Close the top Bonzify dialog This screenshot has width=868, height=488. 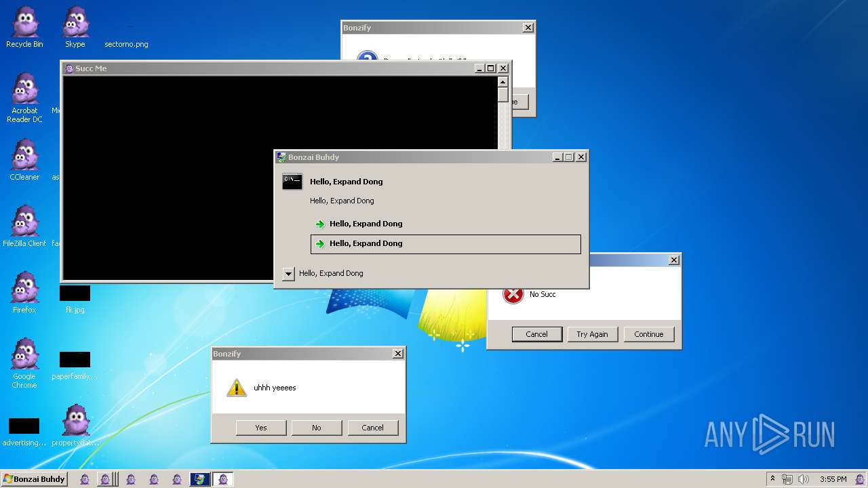coord(528,27)
